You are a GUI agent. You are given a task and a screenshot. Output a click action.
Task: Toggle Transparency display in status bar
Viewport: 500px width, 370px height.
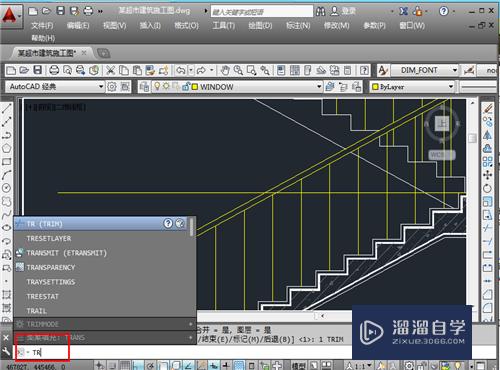click(239, 366)
